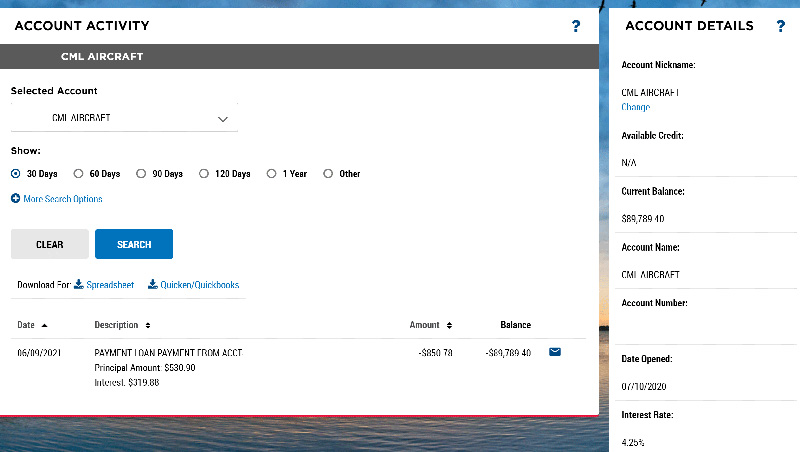The height and width of the screenshot is (452, 800).
Task: Sort by Date column arrow
Action: coord(45,325)
